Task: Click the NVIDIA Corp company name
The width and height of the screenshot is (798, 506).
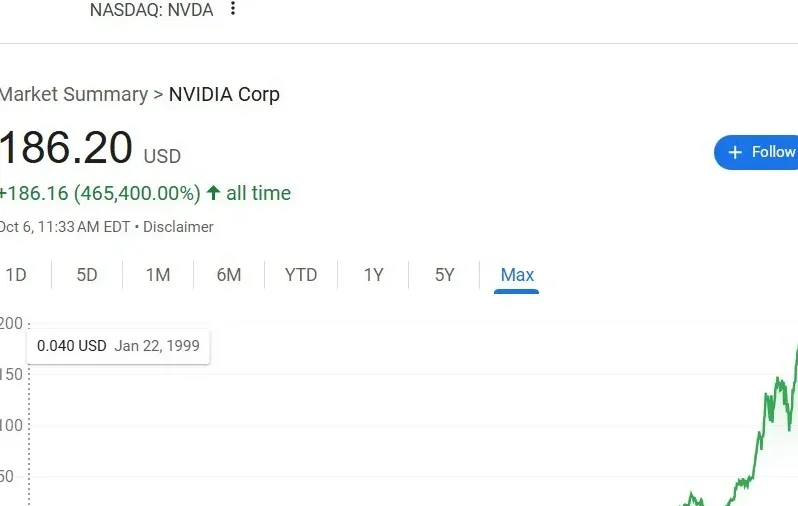Action: point(224,95)
